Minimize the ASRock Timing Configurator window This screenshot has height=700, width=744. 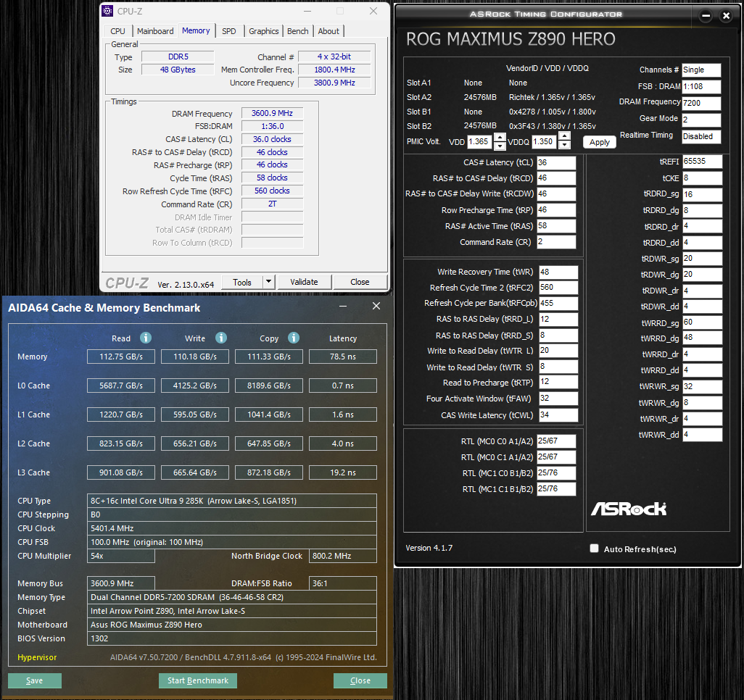point(706,16)
